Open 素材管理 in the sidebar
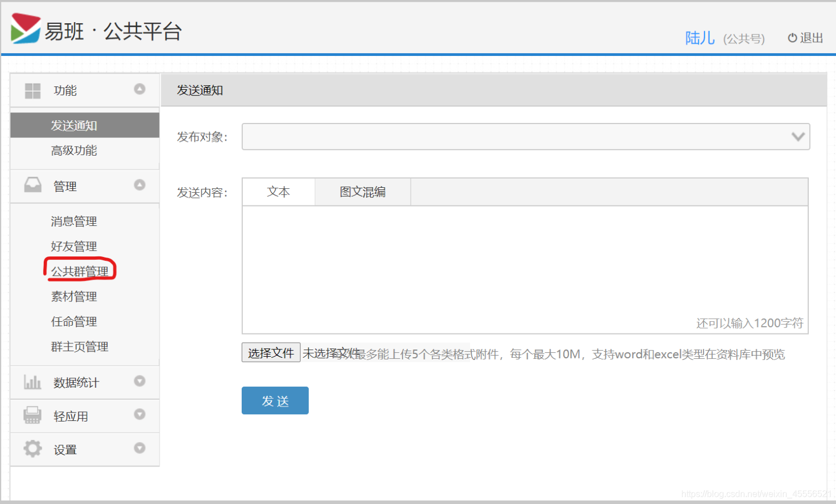The height and width of the screenshot is (504, 836). [x=74, y=297]
